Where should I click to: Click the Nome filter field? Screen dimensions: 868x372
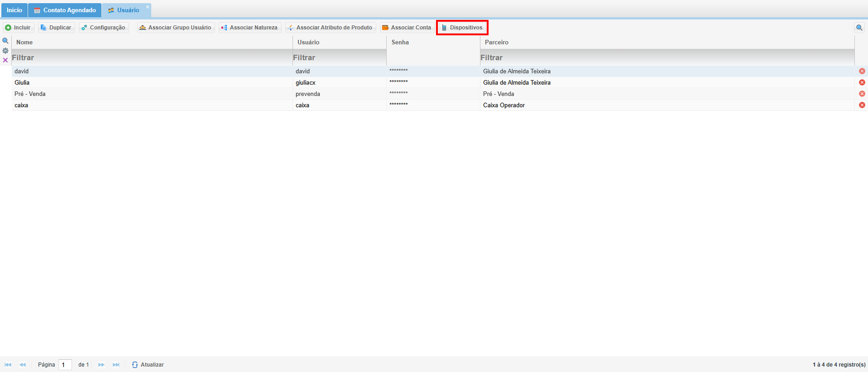click(152, 57)
